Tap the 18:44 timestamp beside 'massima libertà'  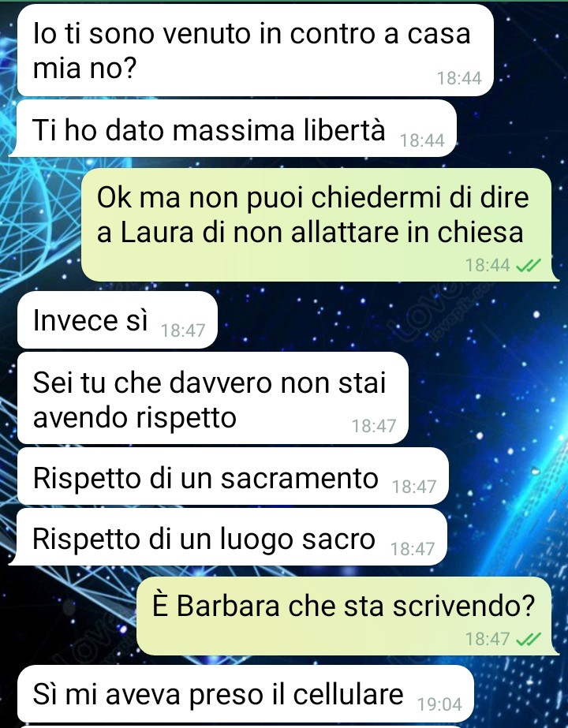tap(422, 140)
